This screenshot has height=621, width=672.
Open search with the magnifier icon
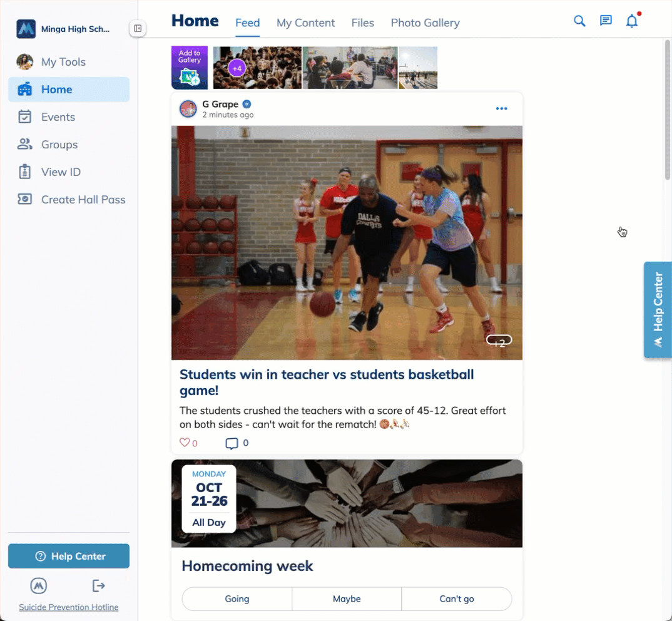tap(579, 21)
